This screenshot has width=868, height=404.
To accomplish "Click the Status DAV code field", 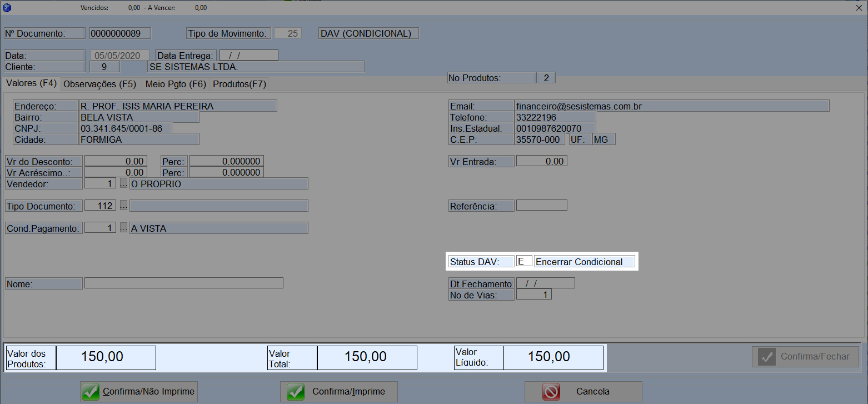I will pos(523,261).
